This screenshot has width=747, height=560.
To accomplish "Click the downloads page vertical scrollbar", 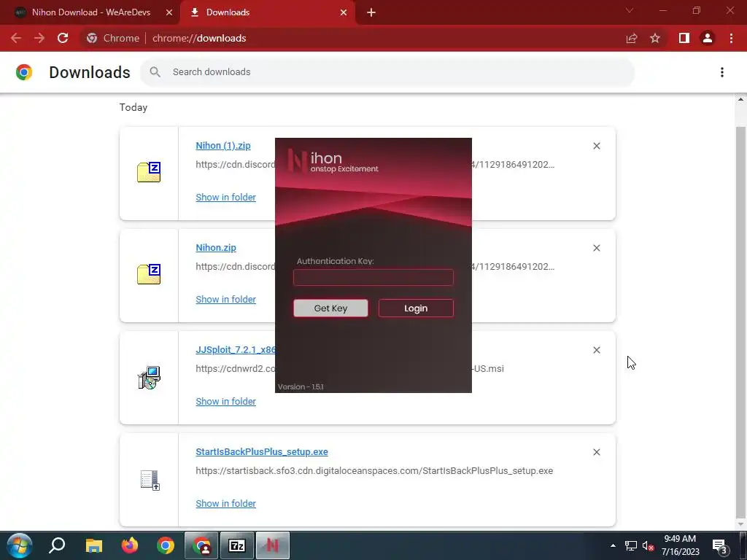I will (740, 322).
